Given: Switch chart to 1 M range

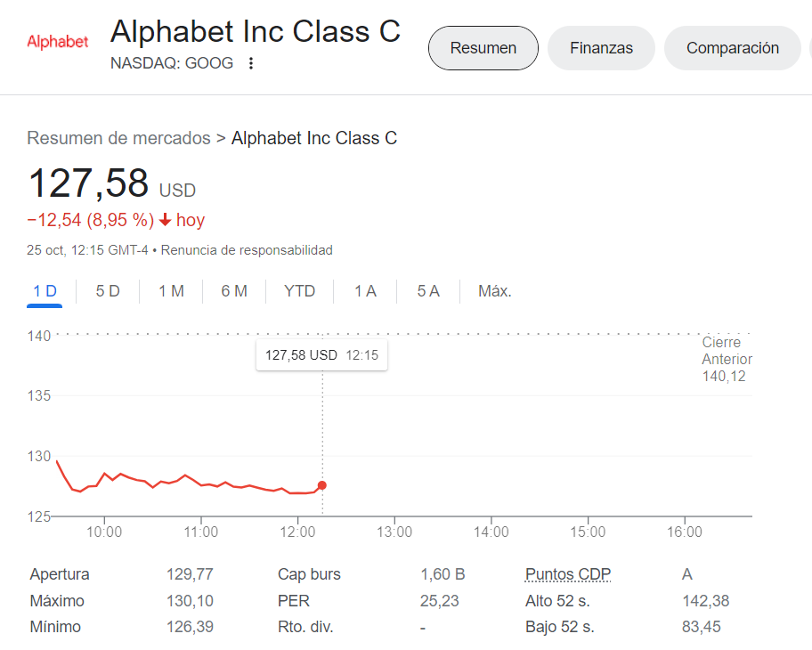Looking at the screenshot, I should (x=171, y=291).
